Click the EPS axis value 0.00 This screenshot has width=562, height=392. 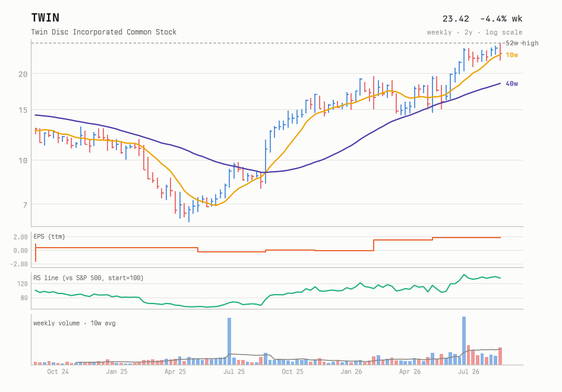tap(20, 251)
